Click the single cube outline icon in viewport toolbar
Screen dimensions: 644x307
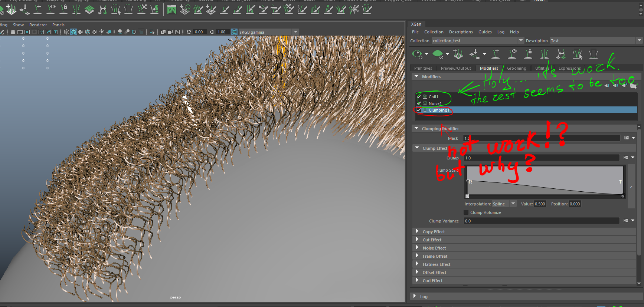(66, 32)
